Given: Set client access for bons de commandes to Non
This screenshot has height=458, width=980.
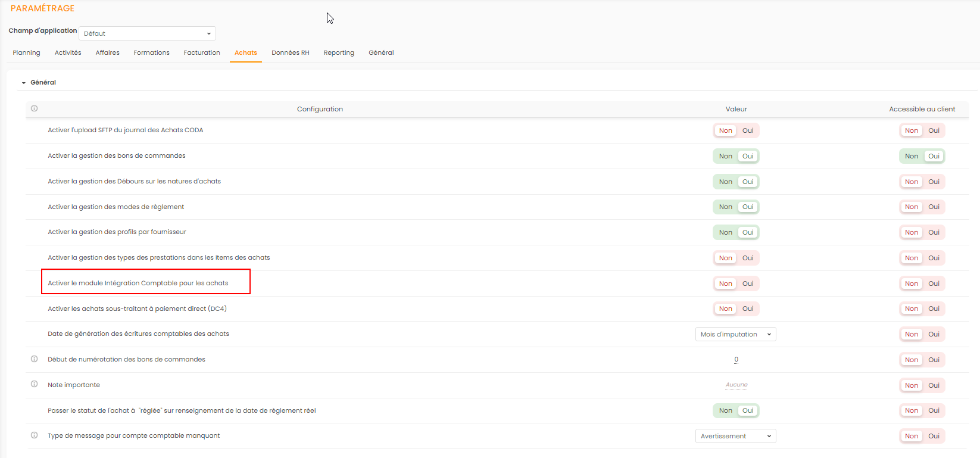Looking at the screenshot, I should click(x=911, y=156).
